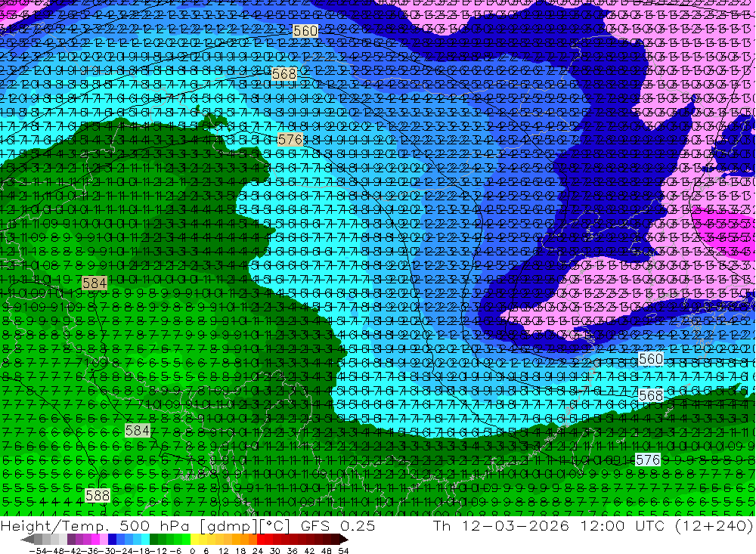Click the Height/Temp. 500 hPa title text
Screen dimensions: 756x554
pyautogui.click(x=95, y=526)
